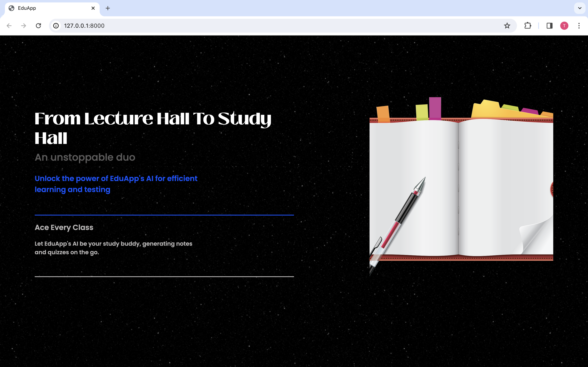Close the EduApp tab
Viewport: 588px width, 367px height.
point(93,8)
